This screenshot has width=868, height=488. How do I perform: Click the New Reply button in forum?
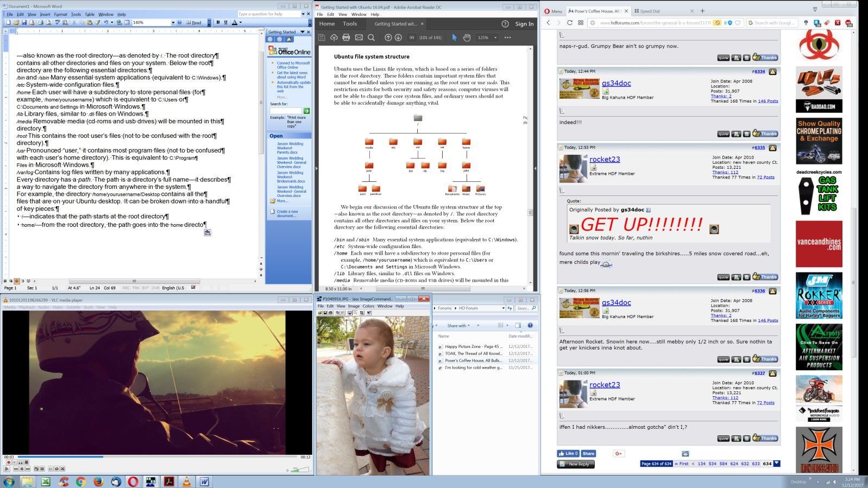(x=576, y=464)
